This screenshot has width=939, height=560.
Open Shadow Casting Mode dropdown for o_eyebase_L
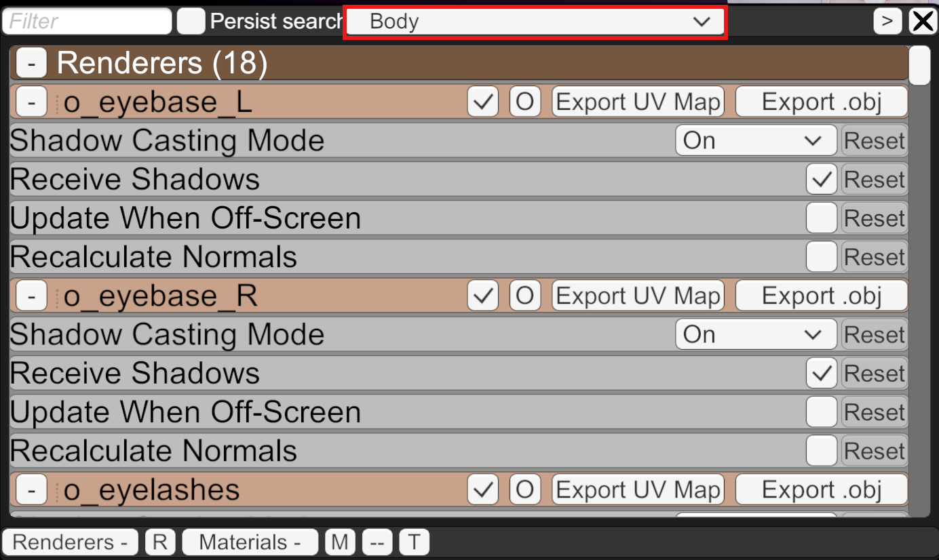[x=756, y=141]
